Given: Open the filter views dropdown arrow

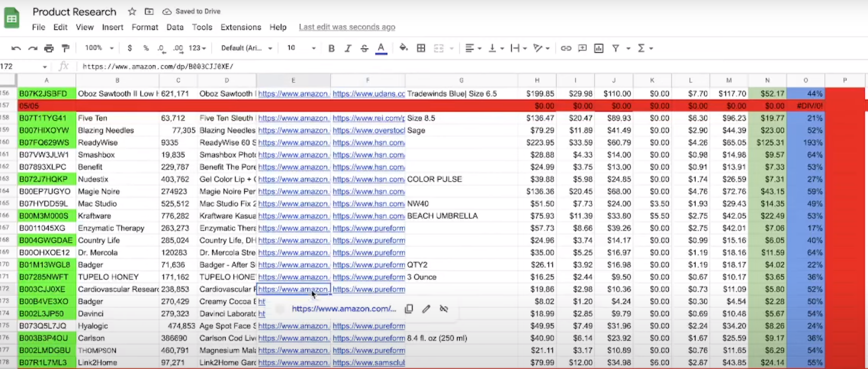Looking at the screenshot, I should tap(628, 48).
